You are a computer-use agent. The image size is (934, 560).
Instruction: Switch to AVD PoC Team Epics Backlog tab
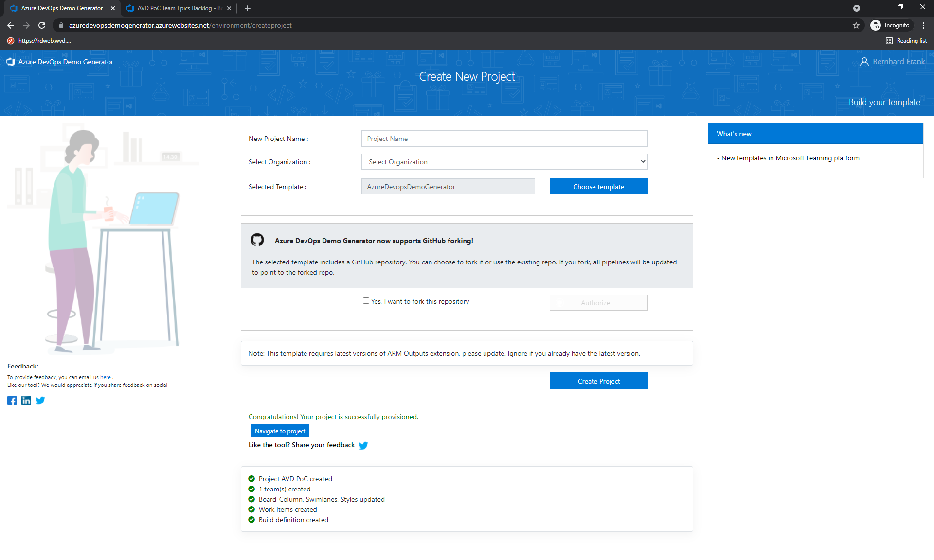179,8
